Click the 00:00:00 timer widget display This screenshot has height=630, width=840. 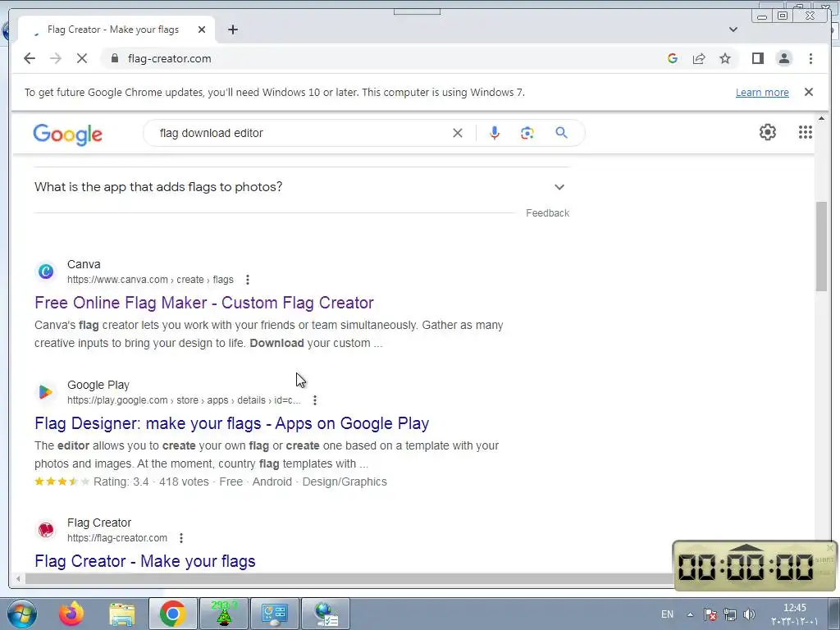(x=746, y=567)
